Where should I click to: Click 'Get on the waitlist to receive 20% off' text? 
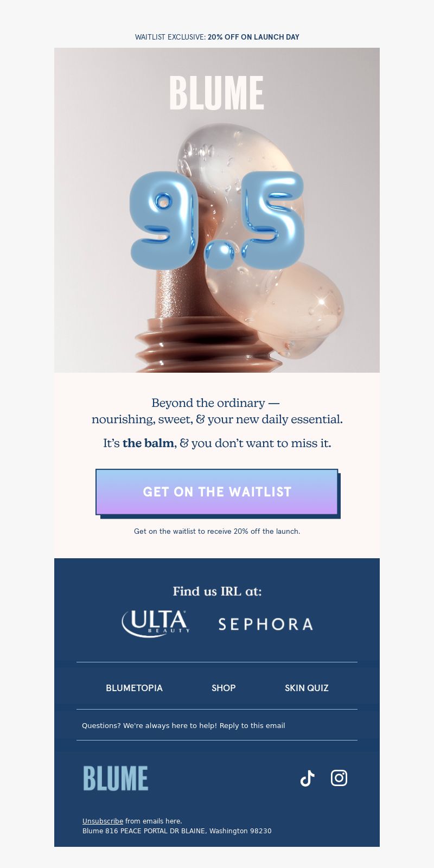tap(217, 531)
